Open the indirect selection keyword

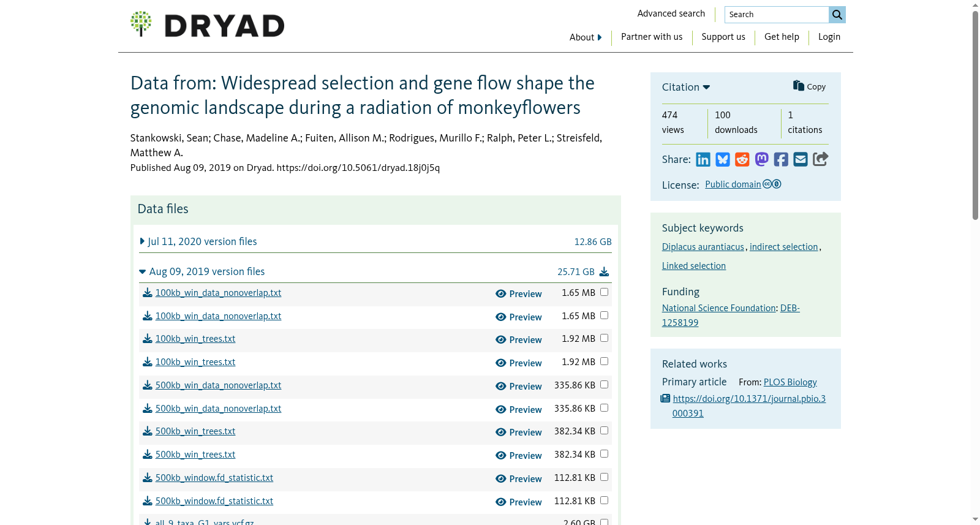click(783, 247)
